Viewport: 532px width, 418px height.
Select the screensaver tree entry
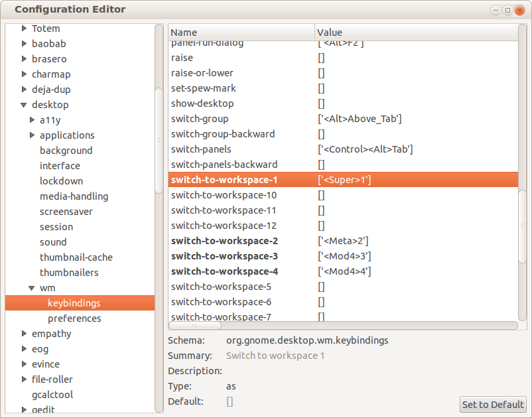point(66,212)
